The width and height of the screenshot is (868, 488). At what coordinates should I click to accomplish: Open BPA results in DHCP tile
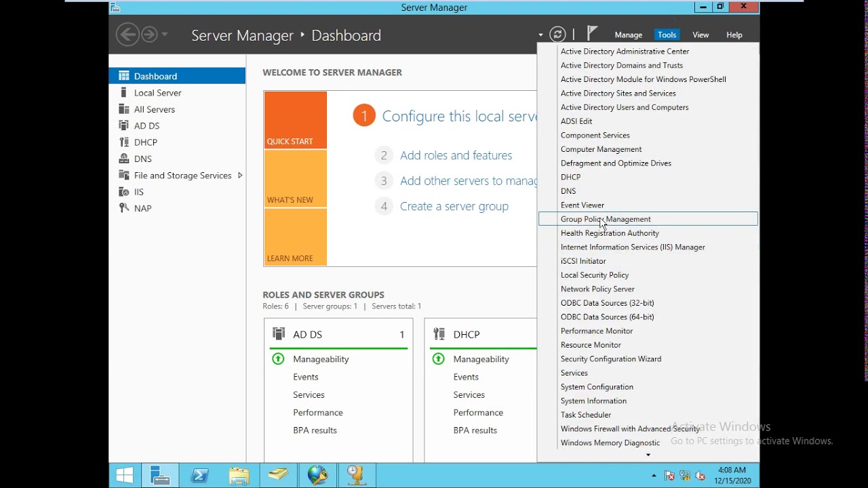coord(475,430)
